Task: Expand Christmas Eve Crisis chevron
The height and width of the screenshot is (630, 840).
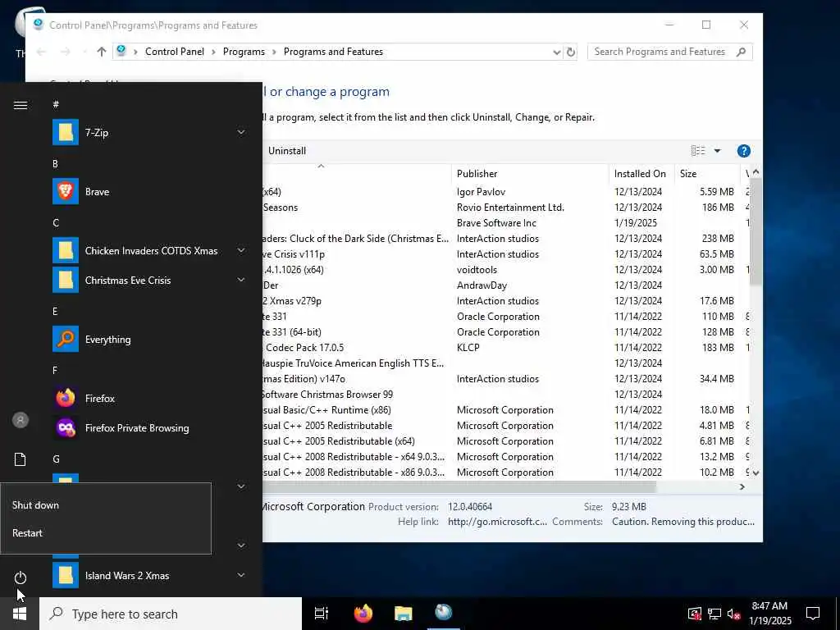Action: [241, 281]
